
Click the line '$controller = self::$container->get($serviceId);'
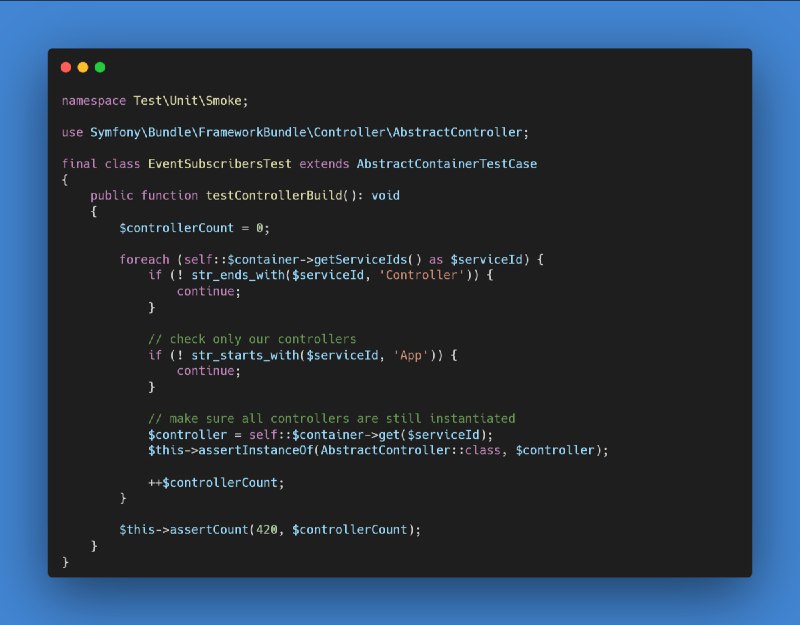click(320, 435)
